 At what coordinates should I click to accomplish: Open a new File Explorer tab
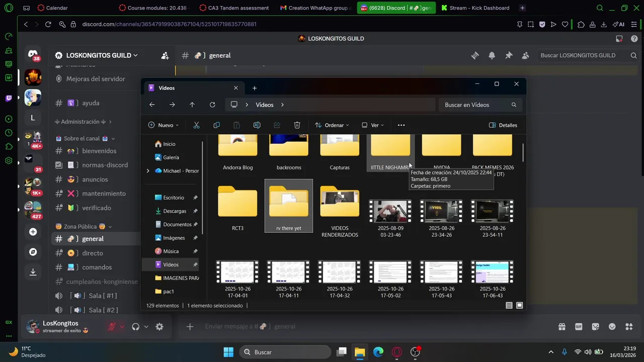pyautogui.click(x=255, y=88)
